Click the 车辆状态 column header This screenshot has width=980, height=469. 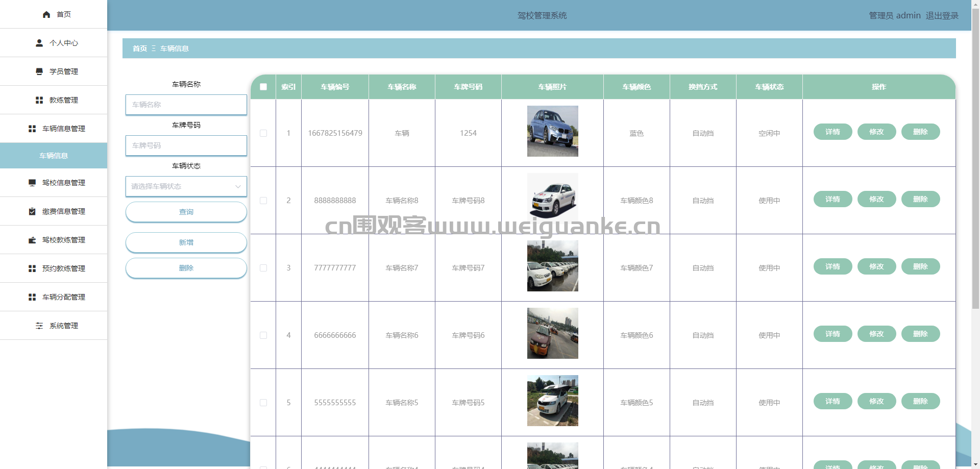tap(769, 87)
